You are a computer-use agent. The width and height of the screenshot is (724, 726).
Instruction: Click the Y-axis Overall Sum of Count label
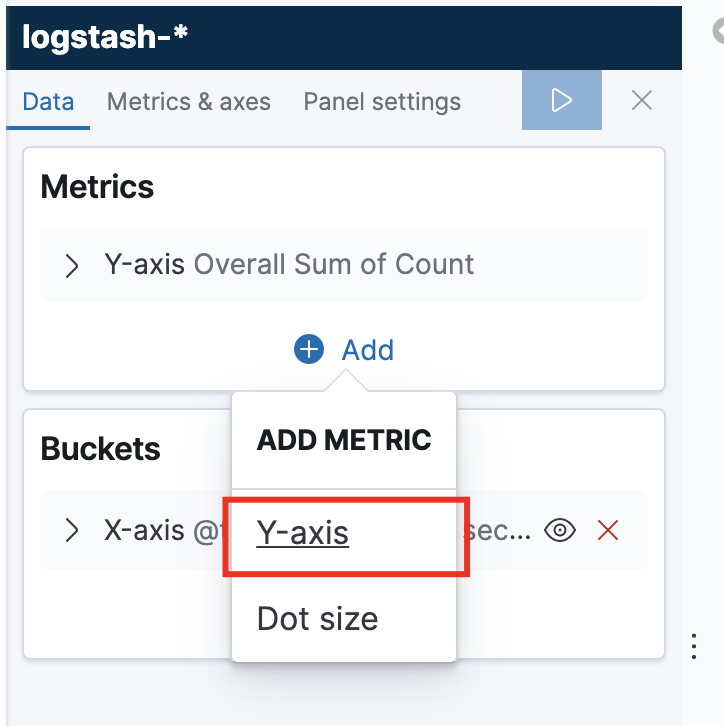click(x=289, y=265)
